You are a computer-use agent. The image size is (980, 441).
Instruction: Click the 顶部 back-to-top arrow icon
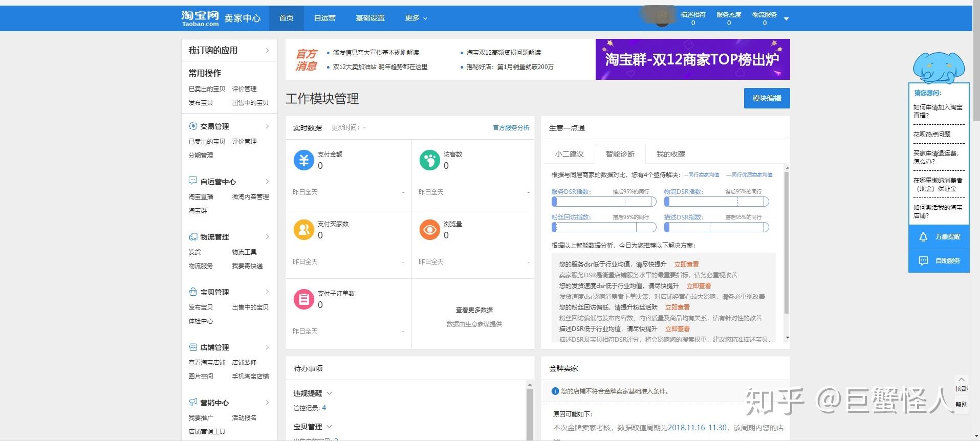pyautogui.click(x=962, y=380)
